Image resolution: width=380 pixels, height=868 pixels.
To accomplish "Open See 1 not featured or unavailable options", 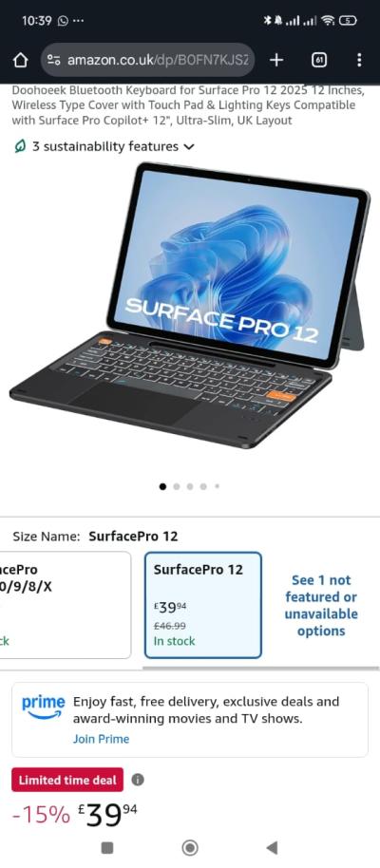I will click(321, 605).
